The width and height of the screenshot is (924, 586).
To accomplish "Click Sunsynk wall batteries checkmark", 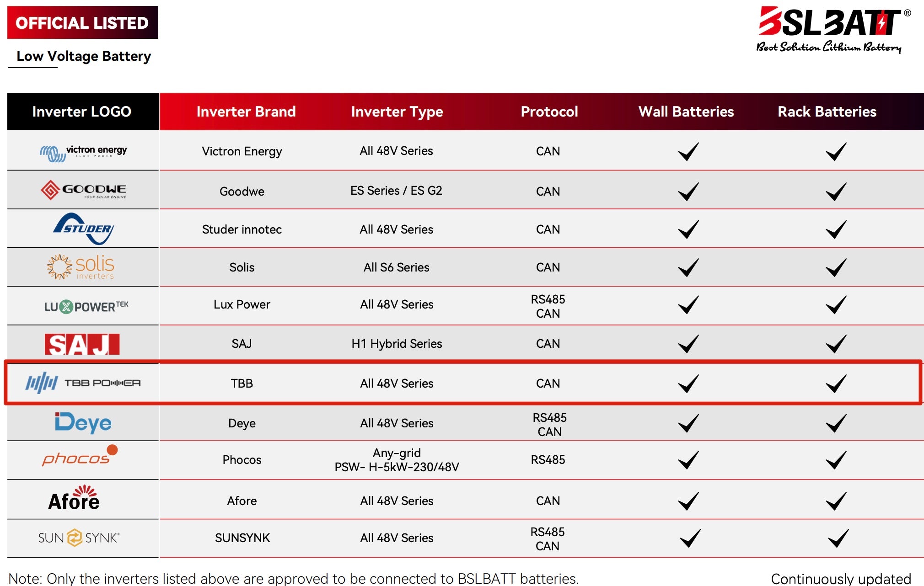I will (690, 538).
